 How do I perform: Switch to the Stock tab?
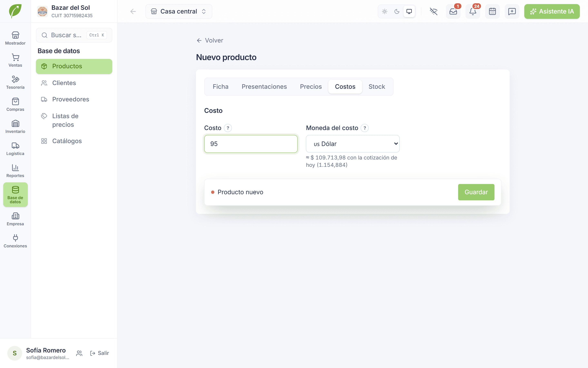(377, 87)
